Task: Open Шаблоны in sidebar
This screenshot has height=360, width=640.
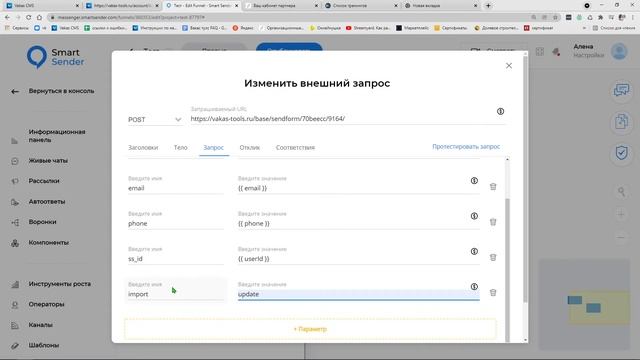Action: point(43,345)
